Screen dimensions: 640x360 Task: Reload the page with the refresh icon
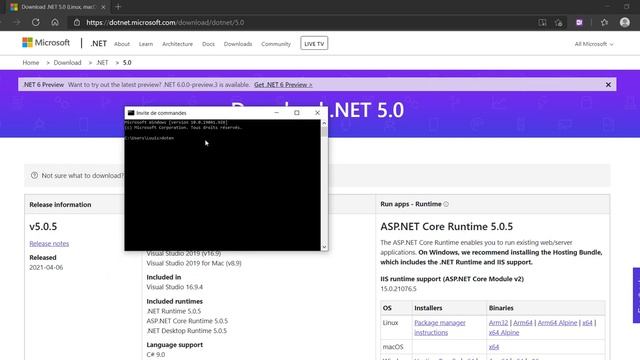(36, 22)
